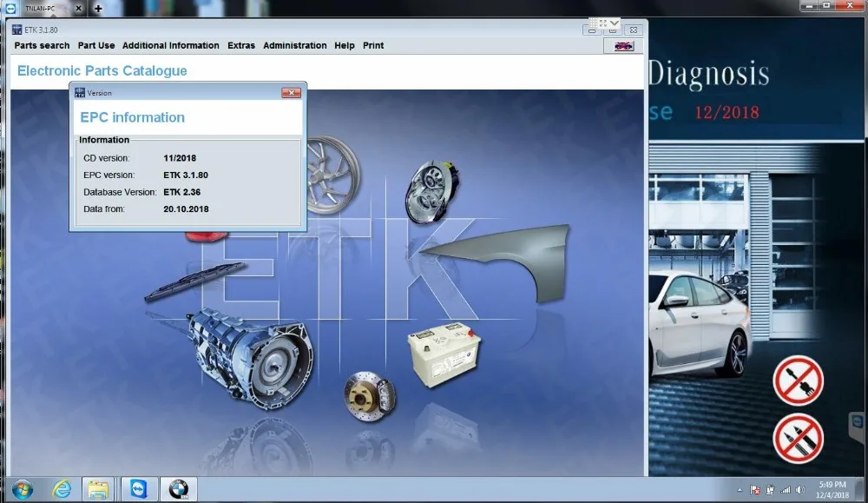Open a new session tab with plus
The width and height of the screenshot is (868, 503).
[x=98, y=9]
